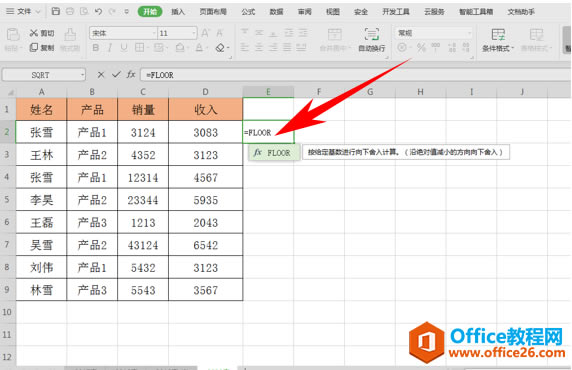
Task: Click the Align Right icon
Action: (273, 47)
